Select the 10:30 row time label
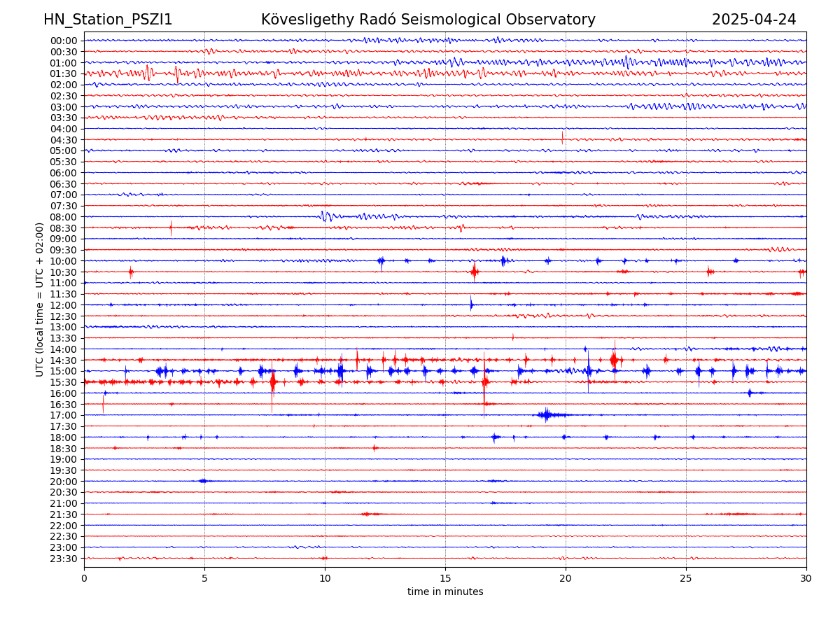The height and width of the screenshot is (630, 840). tap(64, 272)
